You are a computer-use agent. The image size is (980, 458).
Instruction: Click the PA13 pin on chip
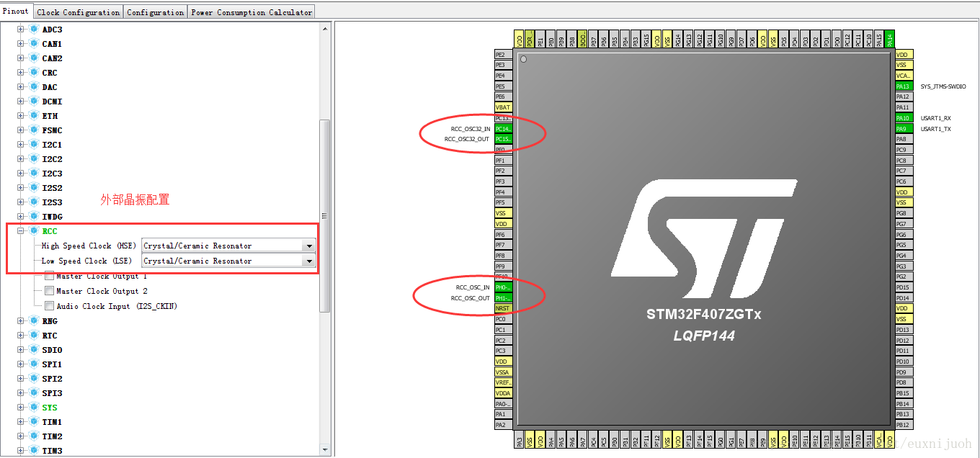coord(903,86)
